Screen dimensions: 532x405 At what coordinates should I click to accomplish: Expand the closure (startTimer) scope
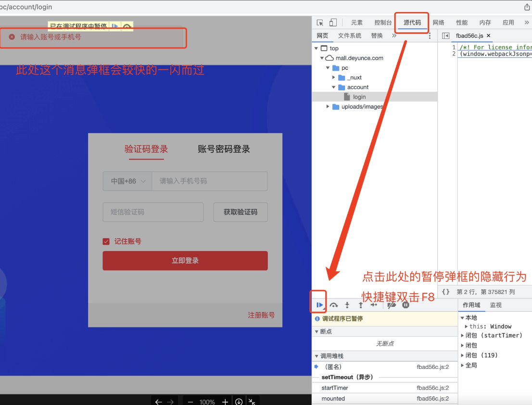point(462,335)
